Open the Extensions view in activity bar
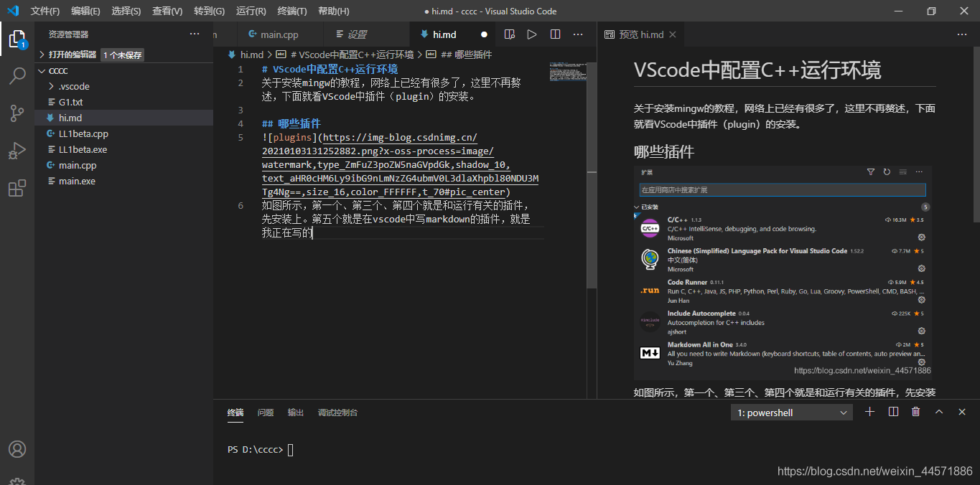 coord(17,189)
